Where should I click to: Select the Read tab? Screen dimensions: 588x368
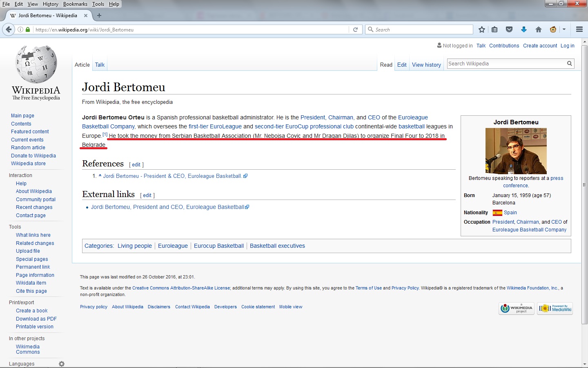click(x=386, y=65)
